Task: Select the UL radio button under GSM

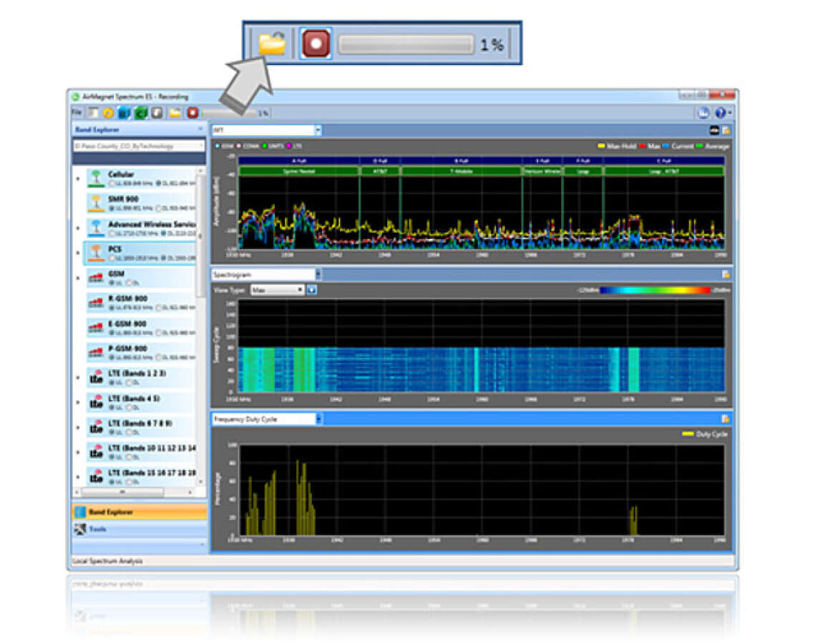Action: pos(112,283)
